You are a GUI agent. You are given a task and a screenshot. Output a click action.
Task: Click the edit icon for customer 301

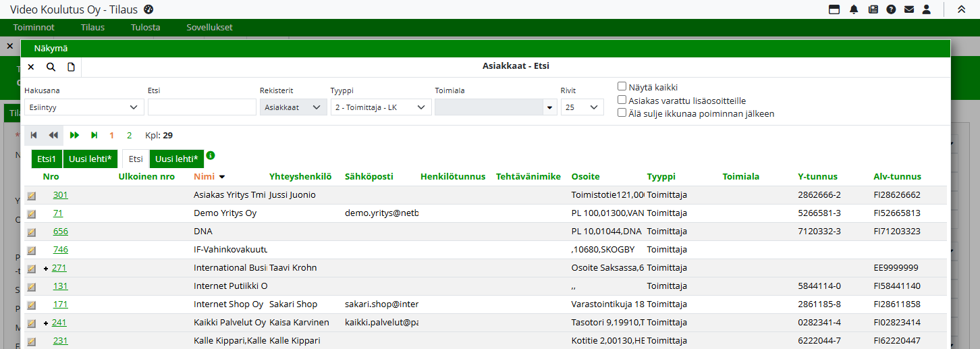[31, 196]
